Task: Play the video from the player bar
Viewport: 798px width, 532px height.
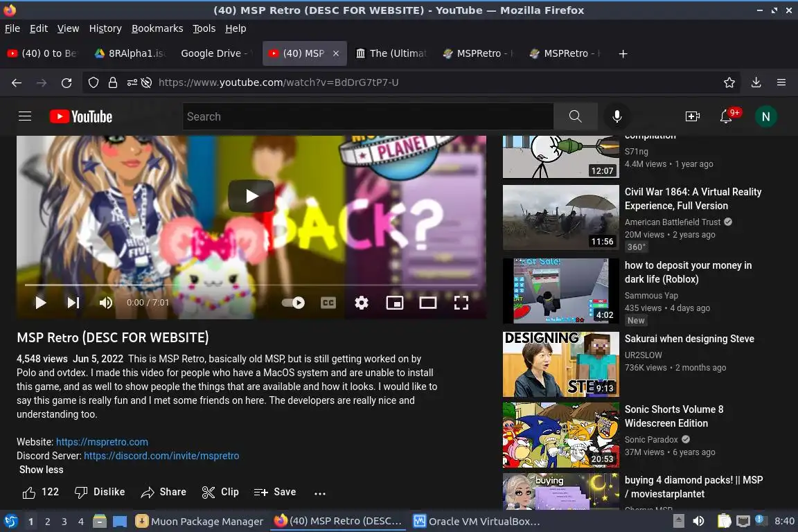Action: [x=40, y=303]
